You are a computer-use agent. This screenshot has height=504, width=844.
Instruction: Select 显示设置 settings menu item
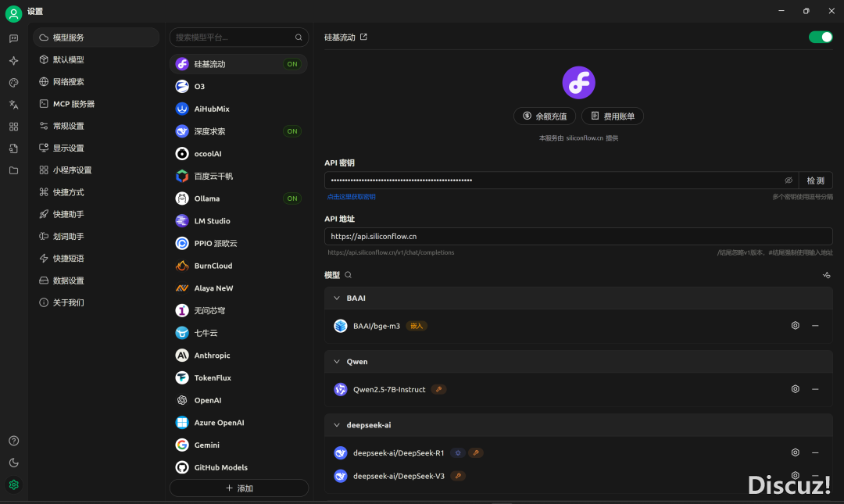click(x=96, y=148)
